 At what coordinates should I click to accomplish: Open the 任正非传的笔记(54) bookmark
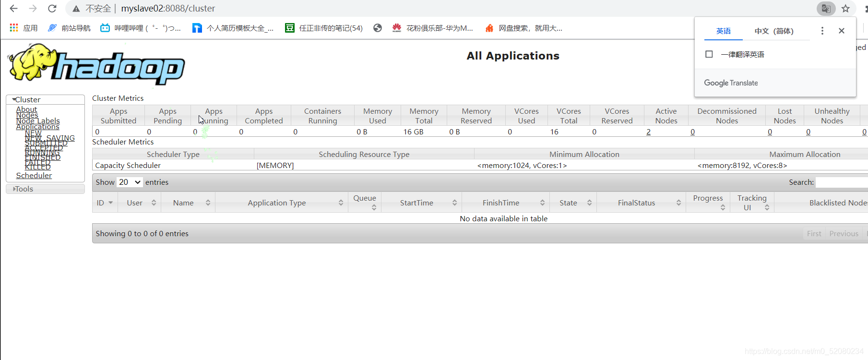coord(324,28)
